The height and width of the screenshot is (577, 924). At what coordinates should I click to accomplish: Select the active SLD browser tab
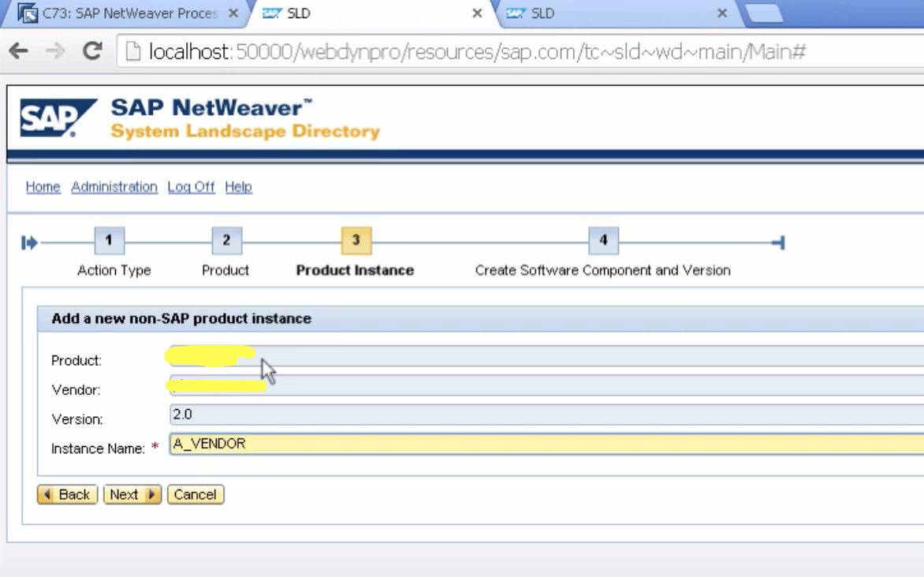point(375,13)
